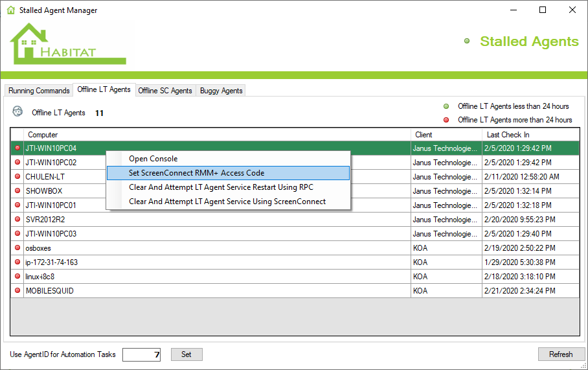This screenshot has height=370, width=588.
Task: Switch to the Running Commands tab
Action: click(39, 91)
